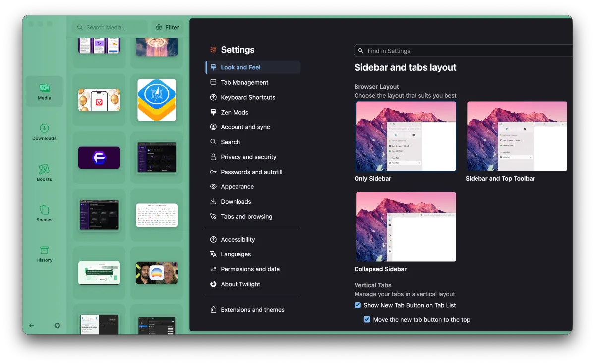
Task: Open Extensions and themes link
Action: coord(253,309)
